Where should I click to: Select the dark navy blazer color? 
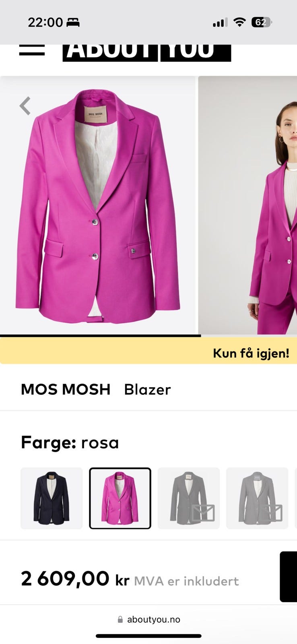click(52, 498)
